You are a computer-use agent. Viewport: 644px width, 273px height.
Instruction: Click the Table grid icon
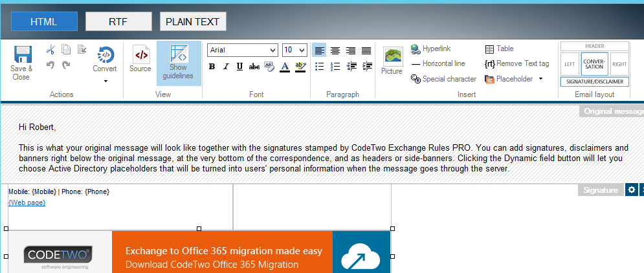pos(489,49)
